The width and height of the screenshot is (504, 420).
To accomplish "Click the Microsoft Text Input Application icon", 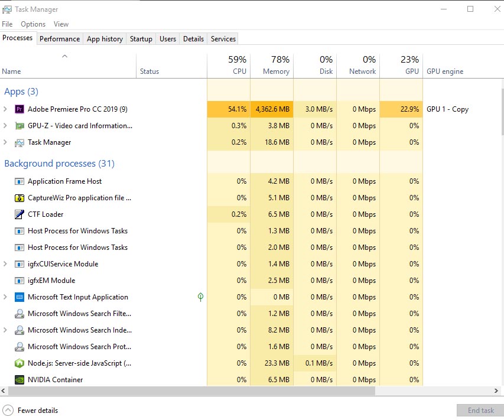I will click(19, 297).
